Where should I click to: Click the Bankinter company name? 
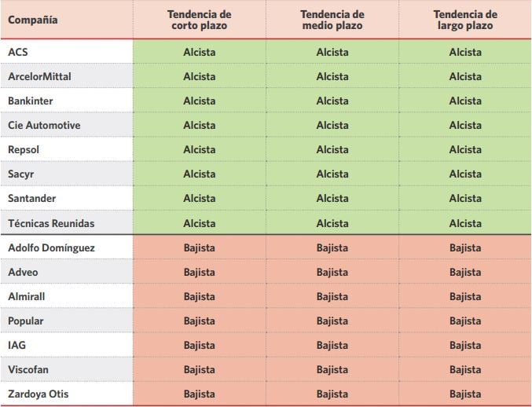[x=31, y=101]
